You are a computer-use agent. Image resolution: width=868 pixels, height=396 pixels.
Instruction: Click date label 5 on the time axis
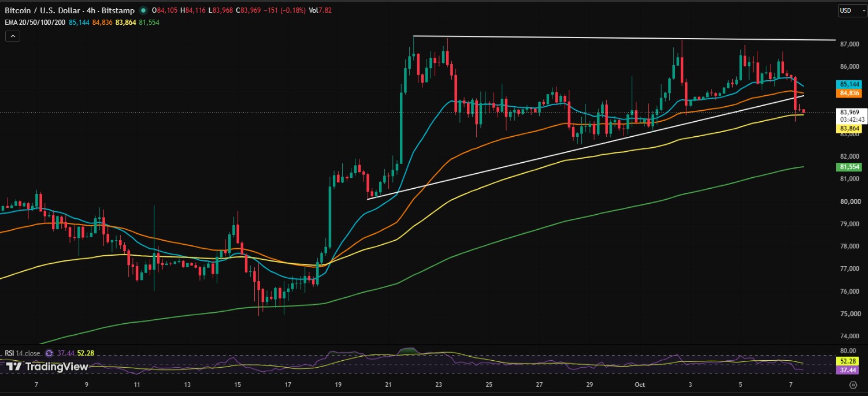tap(740, 384)
